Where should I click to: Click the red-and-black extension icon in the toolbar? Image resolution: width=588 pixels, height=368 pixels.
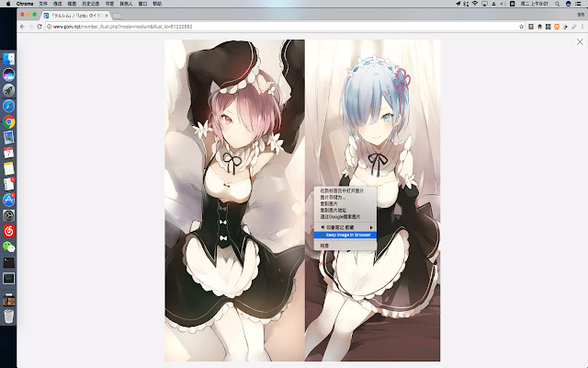tap(539, 27)
